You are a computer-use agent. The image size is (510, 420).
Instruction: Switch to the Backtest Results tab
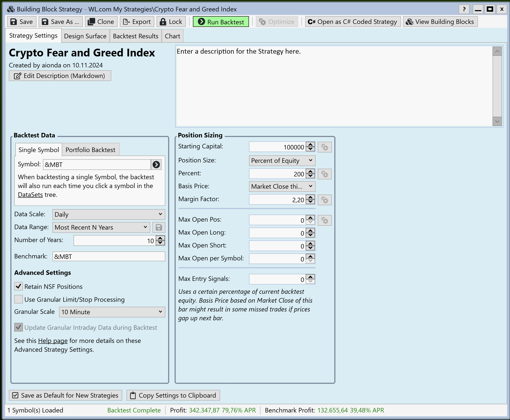click(x=135, y=36)
